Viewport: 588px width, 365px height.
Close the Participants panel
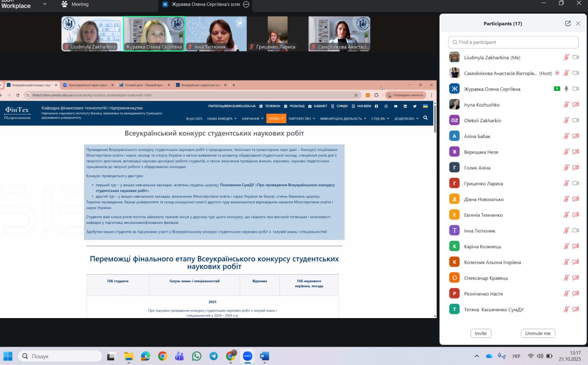tap(578, 23)
